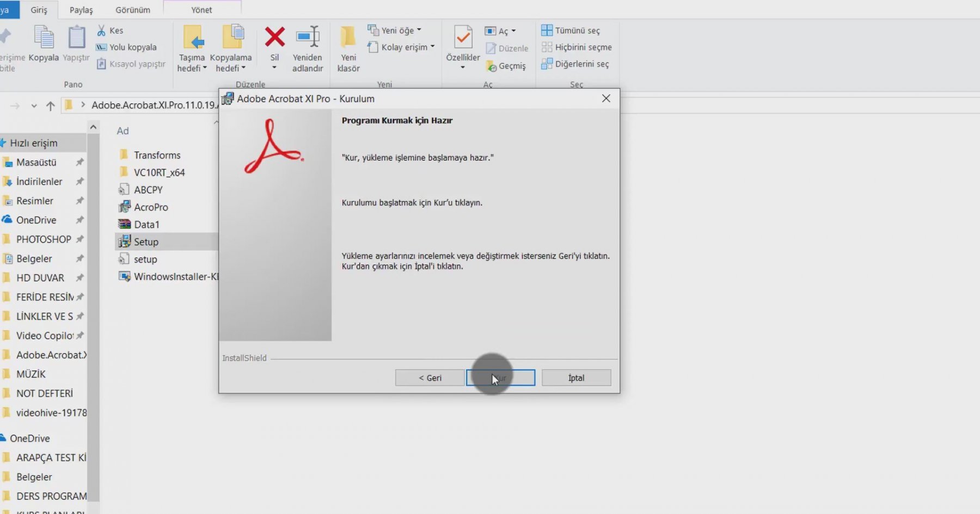The height and width of the screenshot is (514, 980).
Task: Create a folder with Yeni klasör
Action: tap(348, 49)
